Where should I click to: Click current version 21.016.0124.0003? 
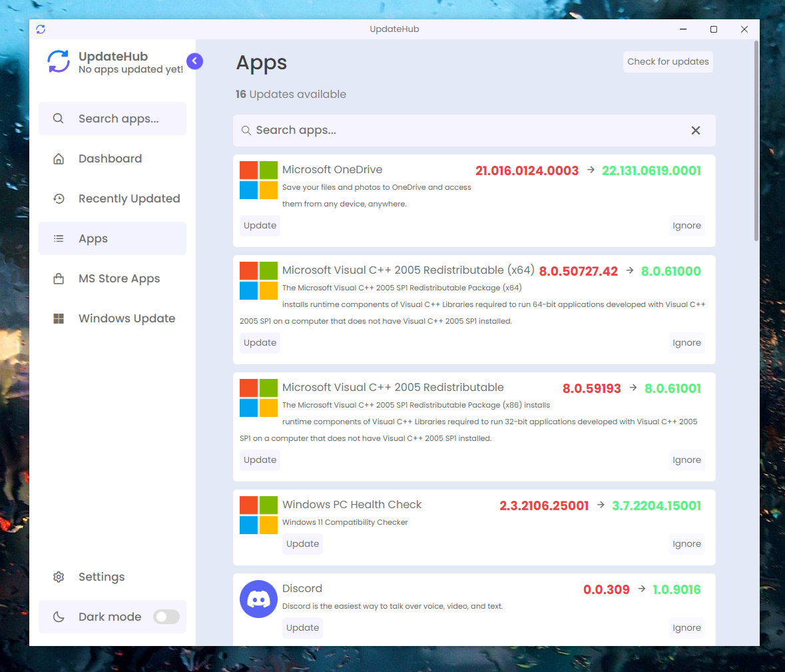527,170
